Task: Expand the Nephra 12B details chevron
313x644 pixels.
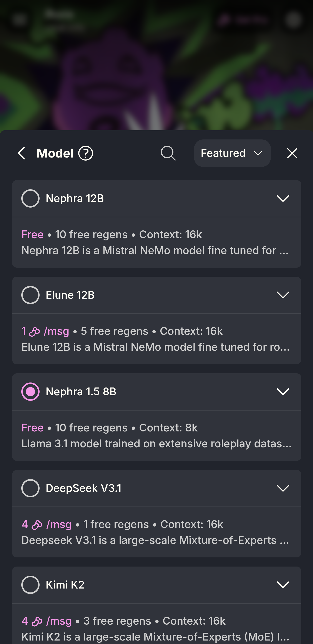Action: (283, 198)
